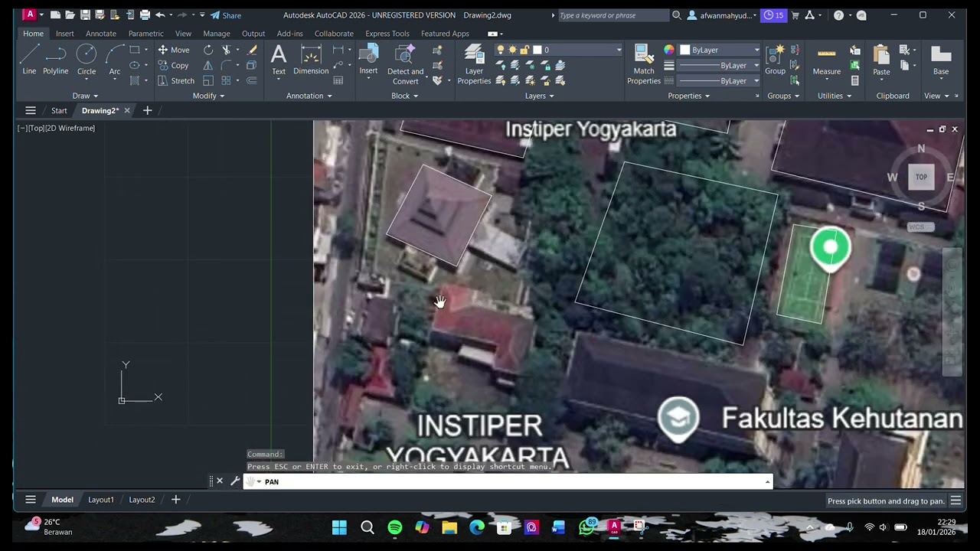980x551 pixels.
Task: Open the Start file tab
Action: coord(59,111)
